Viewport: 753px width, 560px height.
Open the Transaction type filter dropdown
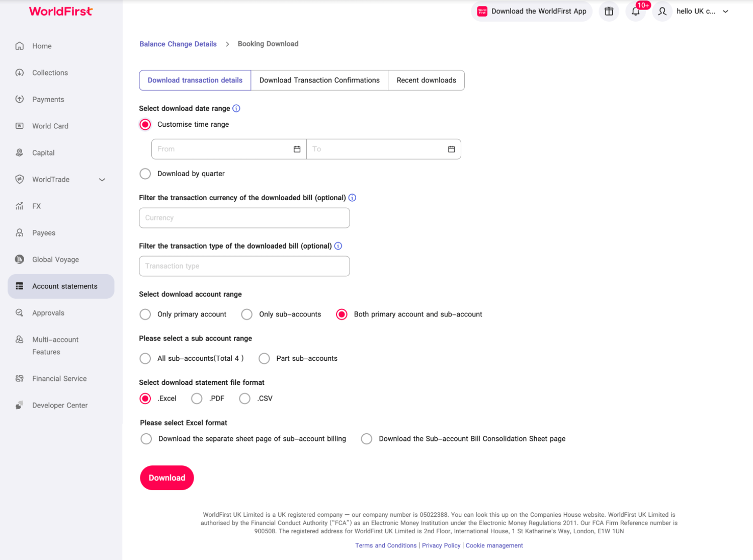click(x=244, y=266)
